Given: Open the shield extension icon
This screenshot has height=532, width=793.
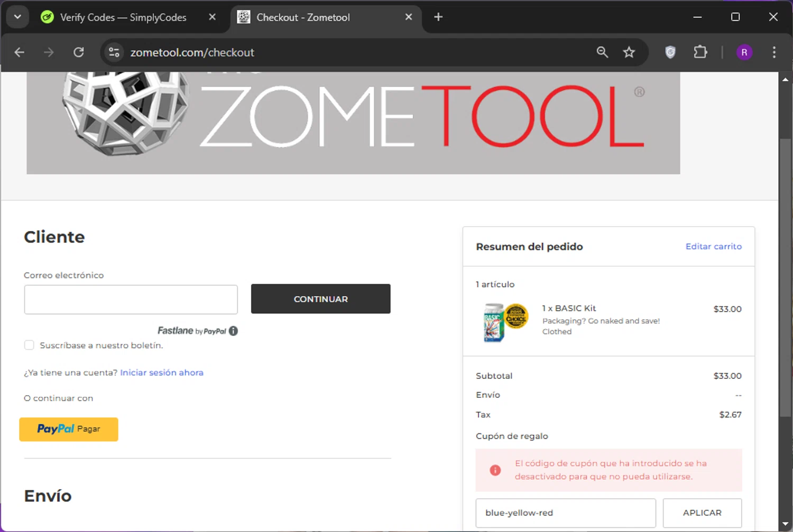Looking at the screenshot, I should click(x=670, y=52).
